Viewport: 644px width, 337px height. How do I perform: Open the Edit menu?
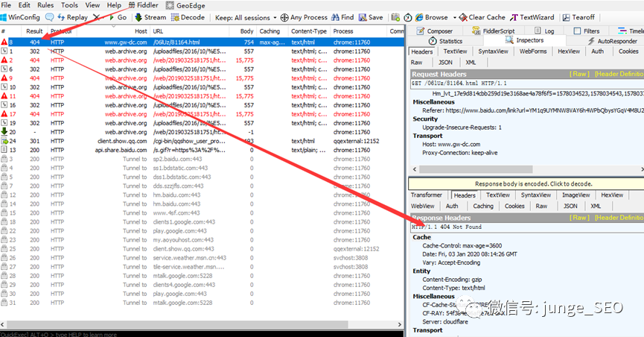[25, 5]
